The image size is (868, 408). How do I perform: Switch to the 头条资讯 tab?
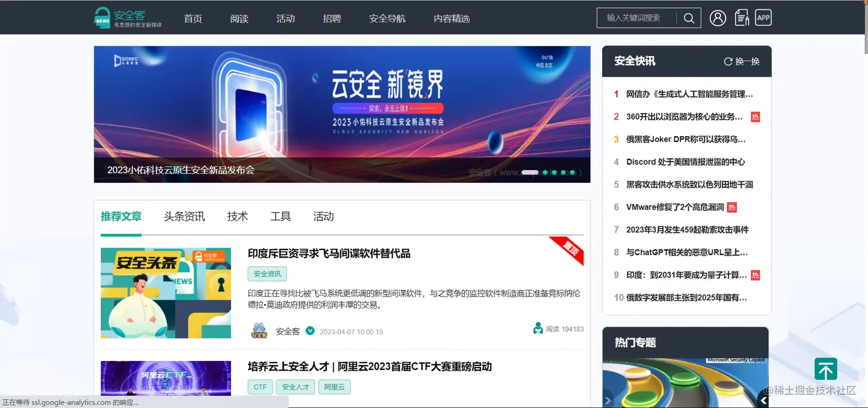pos(184,217)
